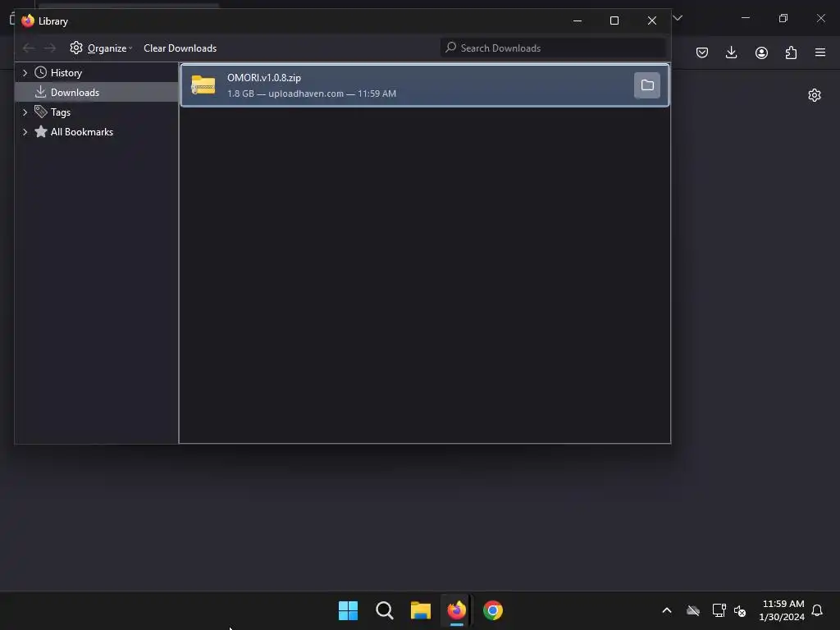Image resolution: width=840 pixels, height=630 pixels.
Task: Select the OMORI.v1.0.8.zip file icon
Action: (x=203, y=85)
